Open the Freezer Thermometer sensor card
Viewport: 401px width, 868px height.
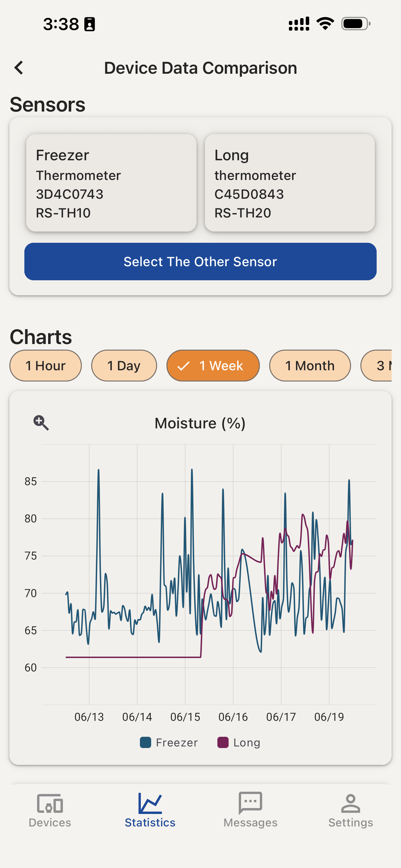[111, 183]
